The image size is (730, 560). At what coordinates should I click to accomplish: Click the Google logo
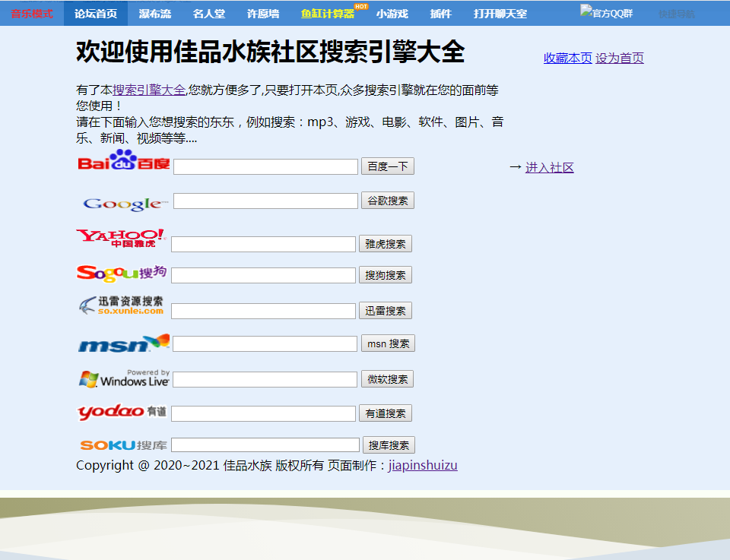click(125, 204)
